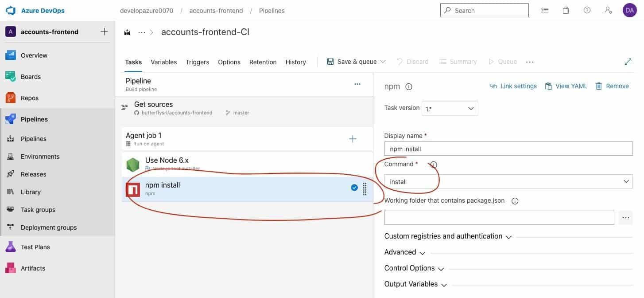Switch to the Variables tab

[163, 62]
